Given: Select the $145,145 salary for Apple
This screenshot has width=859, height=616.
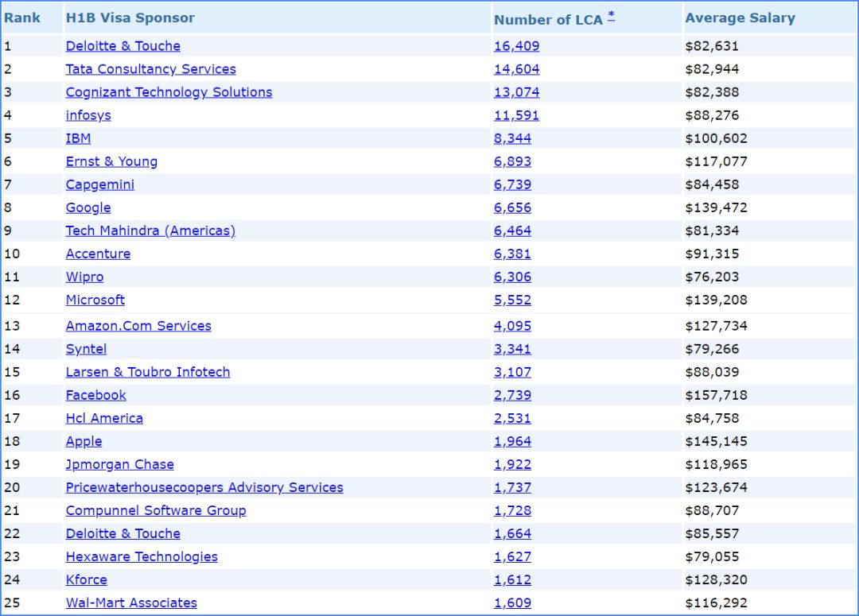Looking at the screenshot, I should [716, 441].
